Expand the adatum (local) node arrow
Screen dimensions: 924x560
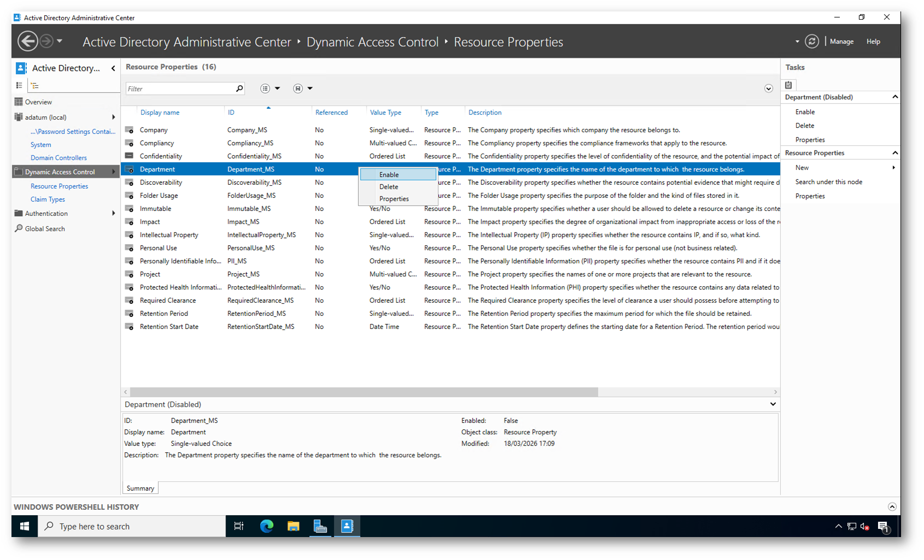pyautogui.click(x=113, y=117)
